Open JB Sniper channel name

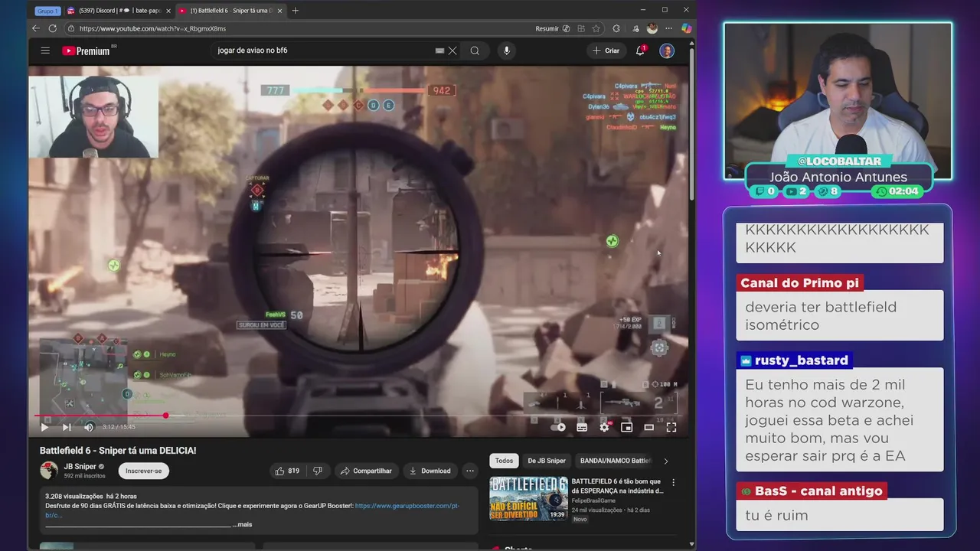pos(80,466)
